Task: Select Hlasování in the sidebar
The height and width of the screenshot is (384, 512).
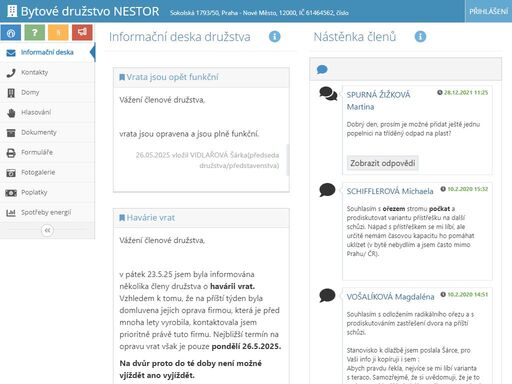Action: [47, 112]
